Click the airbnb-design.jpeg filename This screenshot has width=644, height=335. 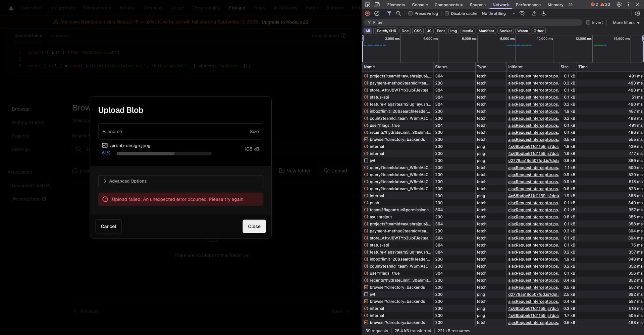click(x=130, y=146)
